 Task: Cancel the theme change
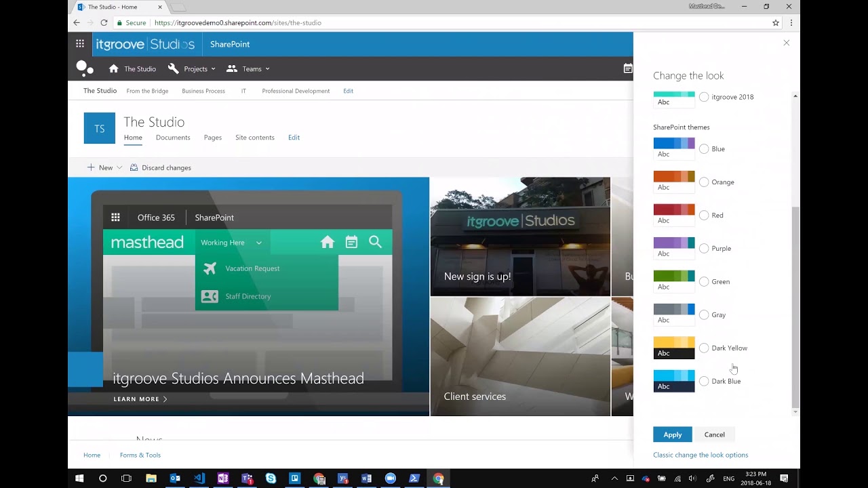[x=714, y=434]
